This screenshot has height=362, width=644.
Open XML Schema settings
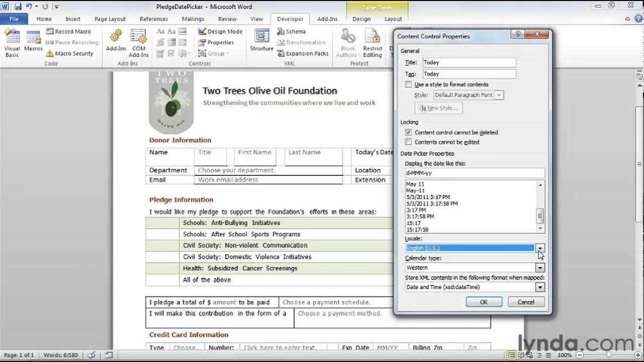click(291, 31)
